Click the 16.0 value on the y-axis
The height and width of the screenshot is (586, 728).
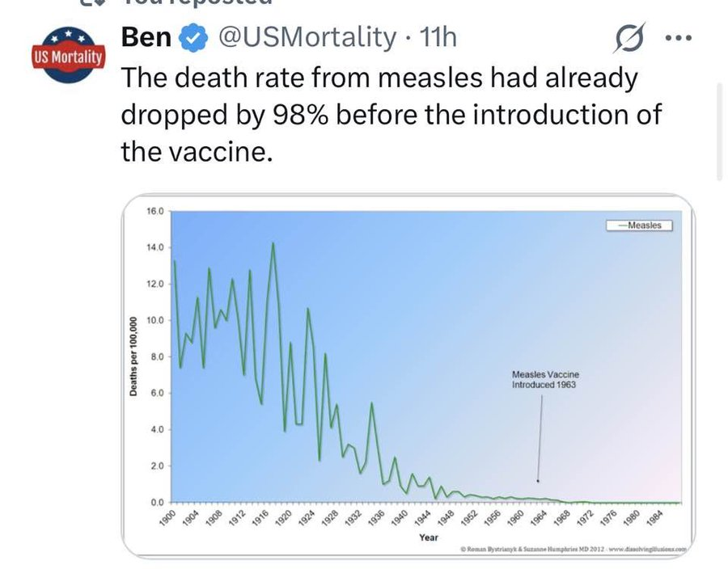click(x=155, y=211)
